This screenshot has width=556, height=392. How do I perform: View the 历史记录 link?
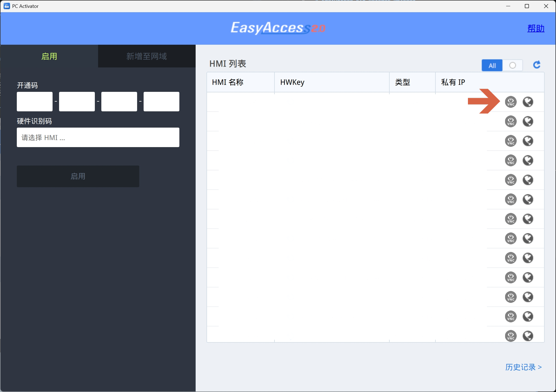click(x=523, y=367)
